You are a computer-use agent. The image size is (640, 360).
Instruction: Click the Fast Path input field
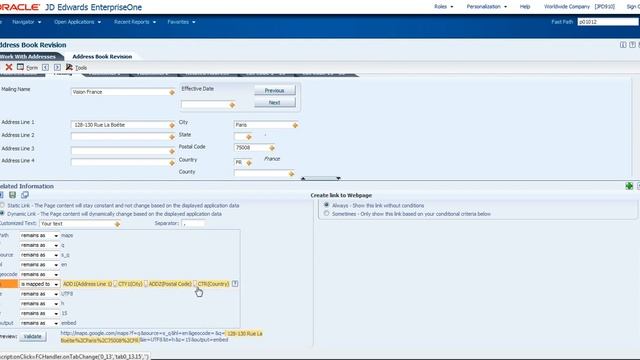608,22
